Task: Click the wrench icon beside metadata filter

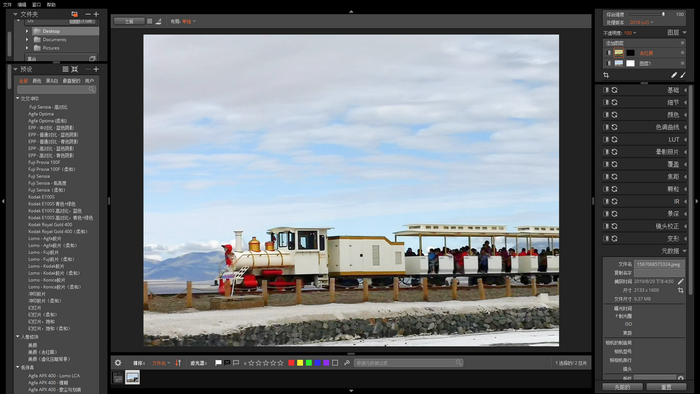Action: click(347, 363)
